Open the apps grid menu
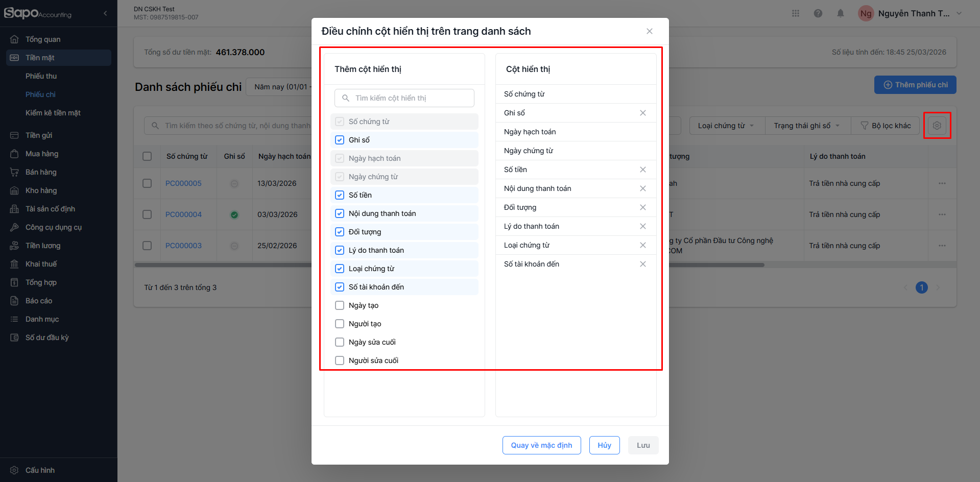Viewport: 980px width, 482px height. pos(795,14)
